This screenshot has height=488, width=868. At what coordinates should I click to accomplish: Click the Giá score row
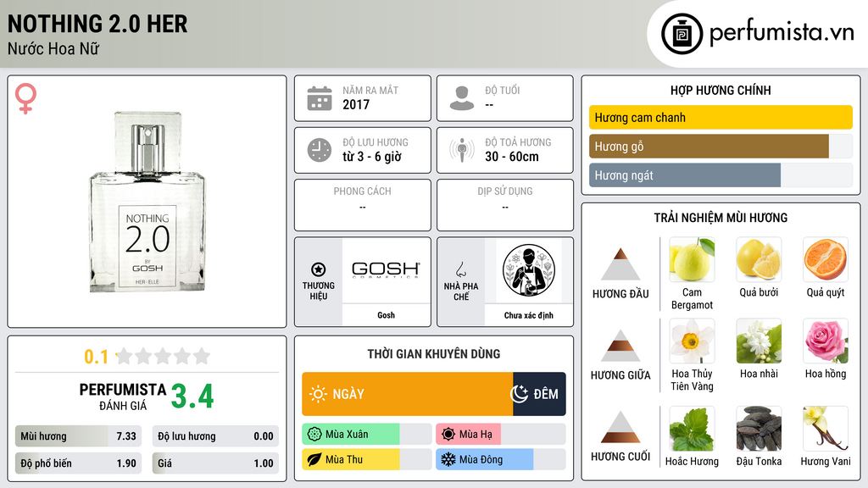pos(215,463)
